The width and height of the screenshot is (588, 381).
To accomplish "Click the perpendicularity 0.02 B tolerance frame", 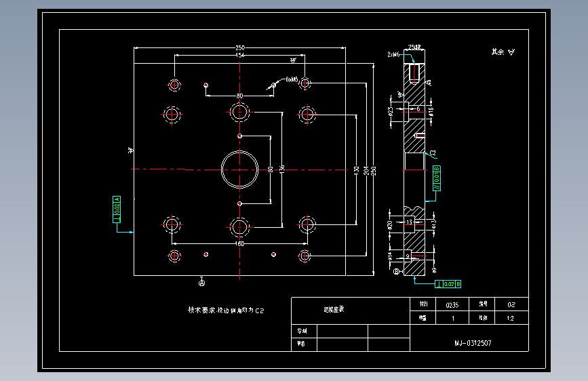I will click(x=448, y=284).
